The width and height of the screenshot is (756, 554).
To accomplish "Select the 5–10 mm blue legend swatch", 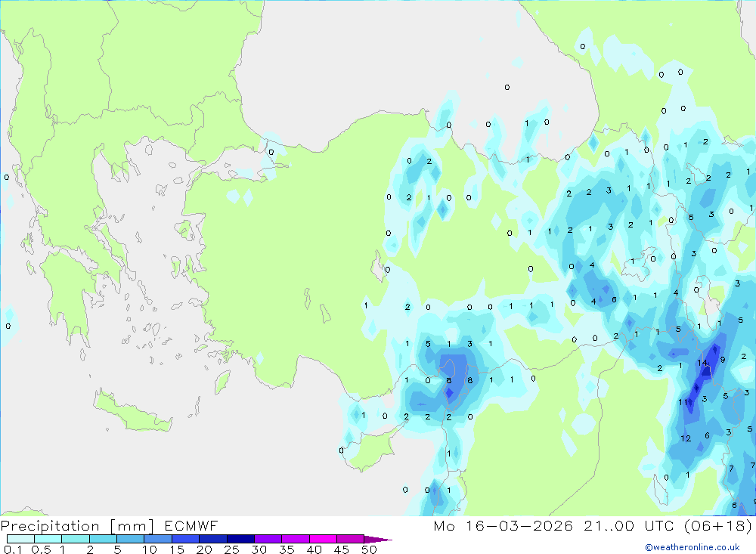I will [131, 539].
